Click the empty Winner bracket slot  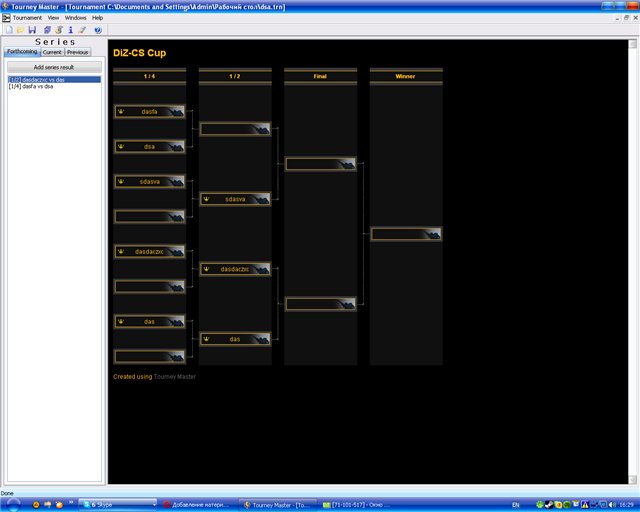405,234
